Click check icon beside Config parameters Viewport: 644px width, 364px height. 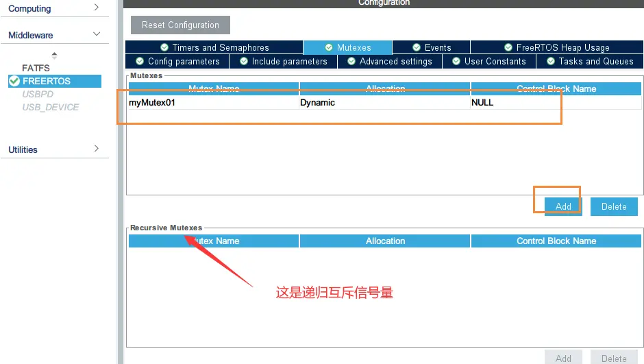[140, 61]
